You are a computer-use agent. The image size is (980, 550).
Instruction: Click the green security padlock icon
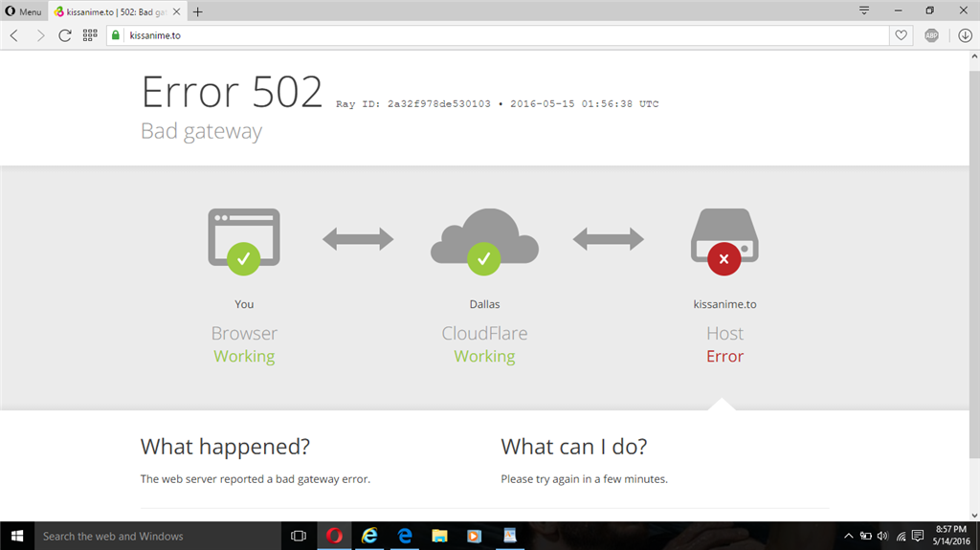click(x=116, y=35)
